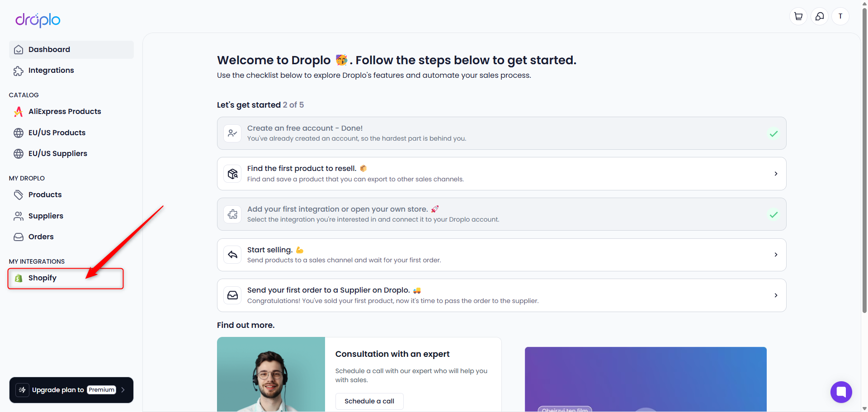The image size is (868, 412).
Task: Click the tag icon next to Products
Action: click(19, 195)
